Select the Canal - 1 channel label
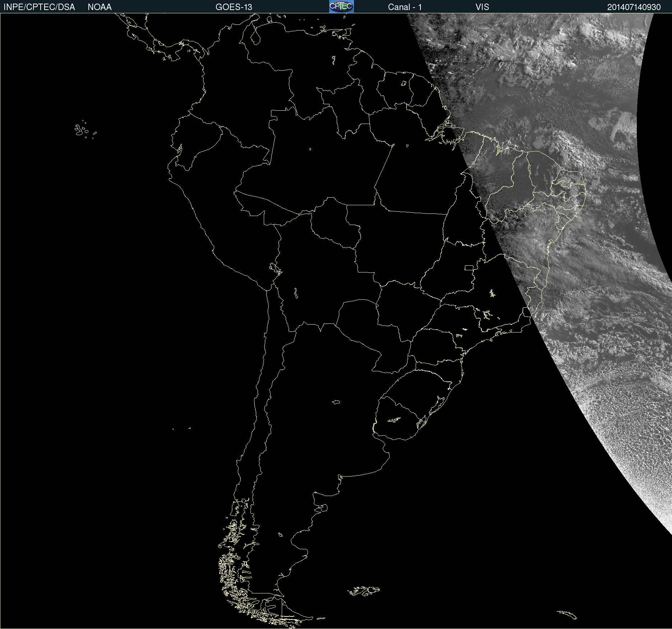Screen dimensions: 672x629 click(405, 7)
